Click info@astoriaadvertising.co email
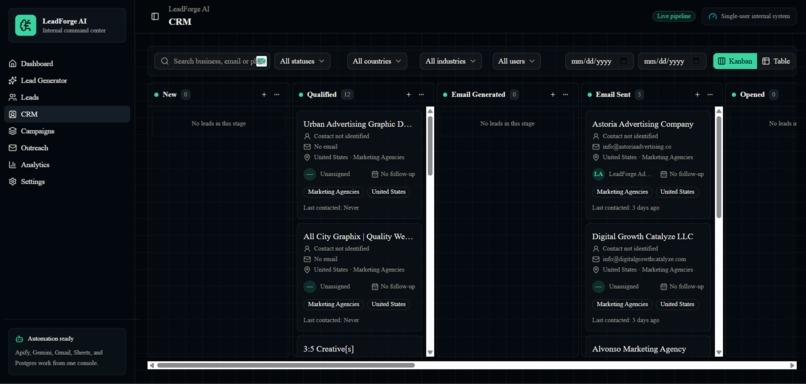The width and height of the screenshot is (806, 384). point(637,147)
